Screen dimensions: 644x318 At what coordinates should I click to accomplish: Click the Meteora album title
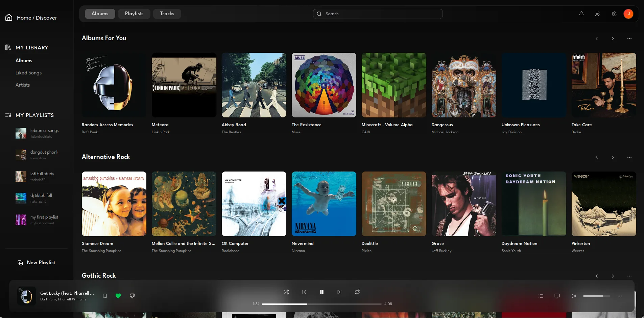[160, 125]
